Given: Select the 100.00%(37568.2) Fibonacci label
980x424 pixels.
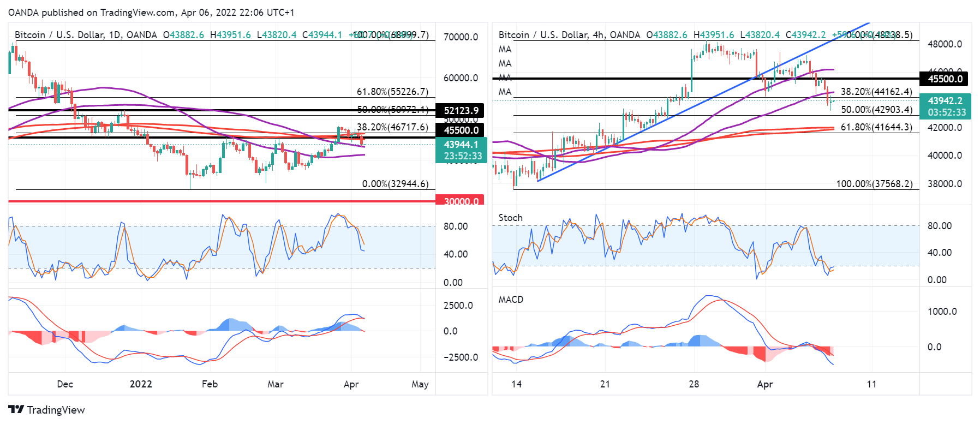Looking at the screenshot, I should tap(874, 184).
